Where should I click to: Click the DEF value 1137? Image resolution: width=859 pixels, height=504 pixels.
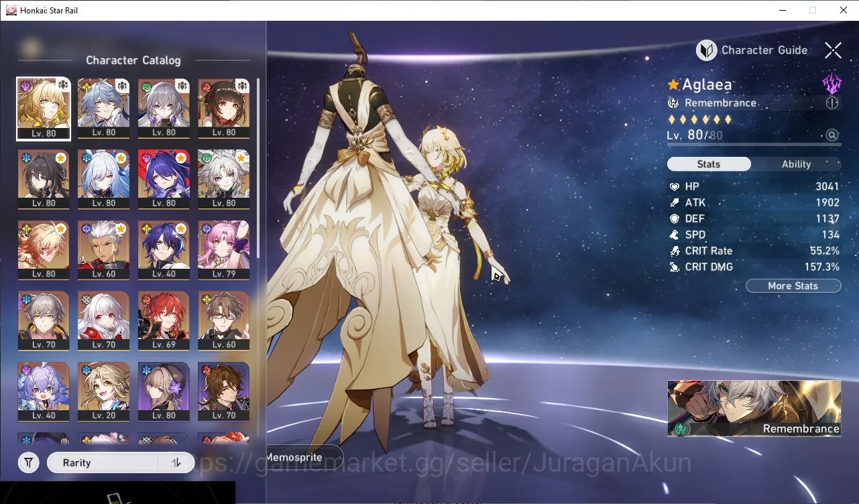(x=827, y=218)
